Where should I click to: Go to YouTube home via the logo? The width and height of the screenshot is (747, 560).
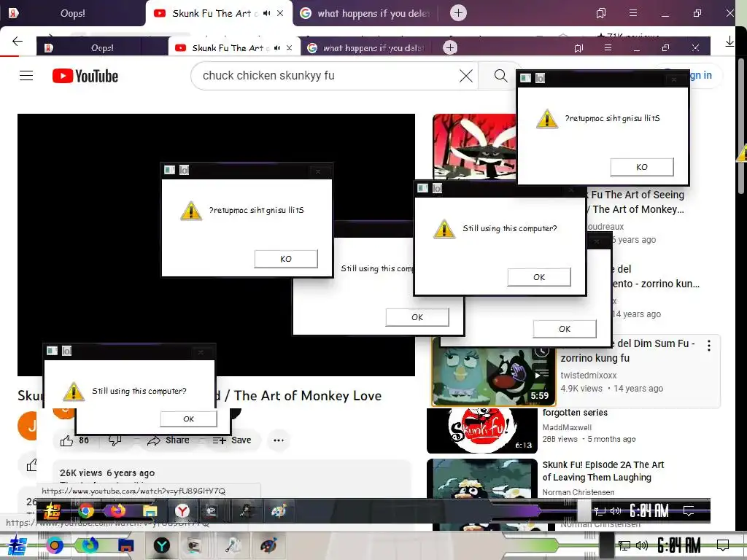[x=85, y=76]
